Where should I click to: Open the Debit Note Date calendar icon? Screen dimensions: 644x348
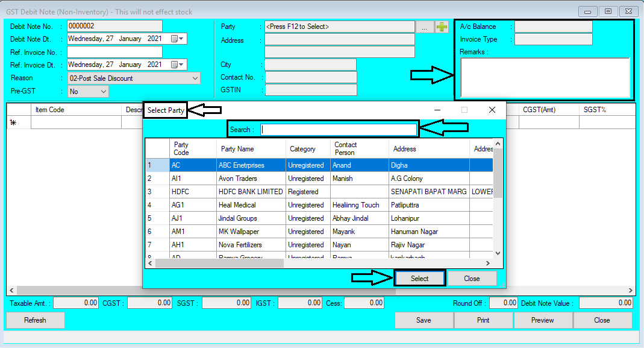point(173,38)
